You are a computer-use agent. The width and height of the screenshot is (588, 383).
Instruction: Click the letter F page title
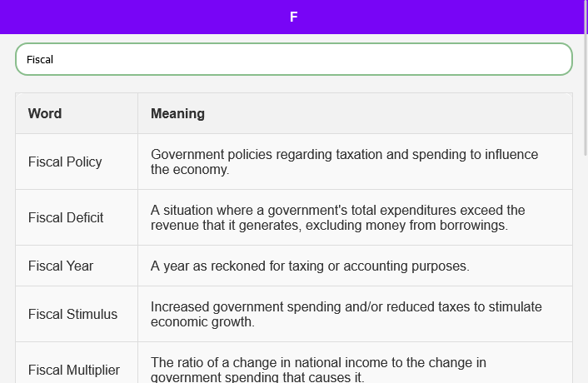[x=293, y=17]
